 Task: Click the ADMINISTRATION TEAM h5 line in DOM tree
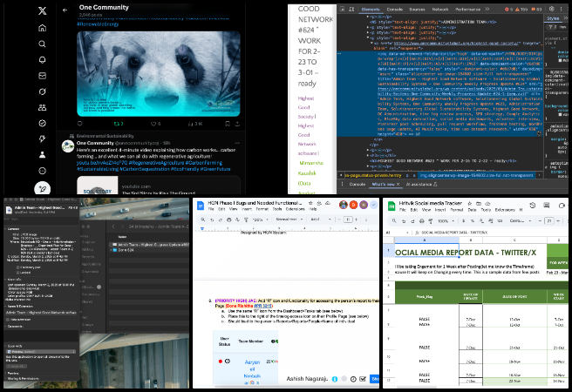click(x=433, y=22)
